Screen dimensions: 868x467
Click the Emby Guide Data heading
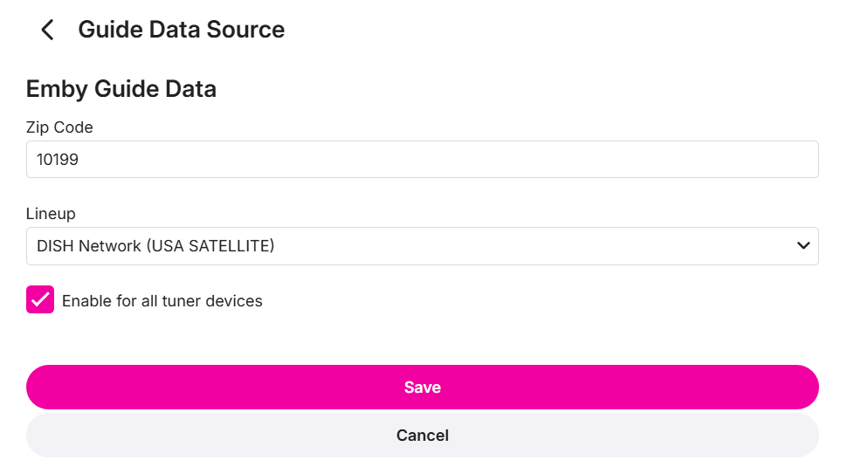(x=121, y=89)
